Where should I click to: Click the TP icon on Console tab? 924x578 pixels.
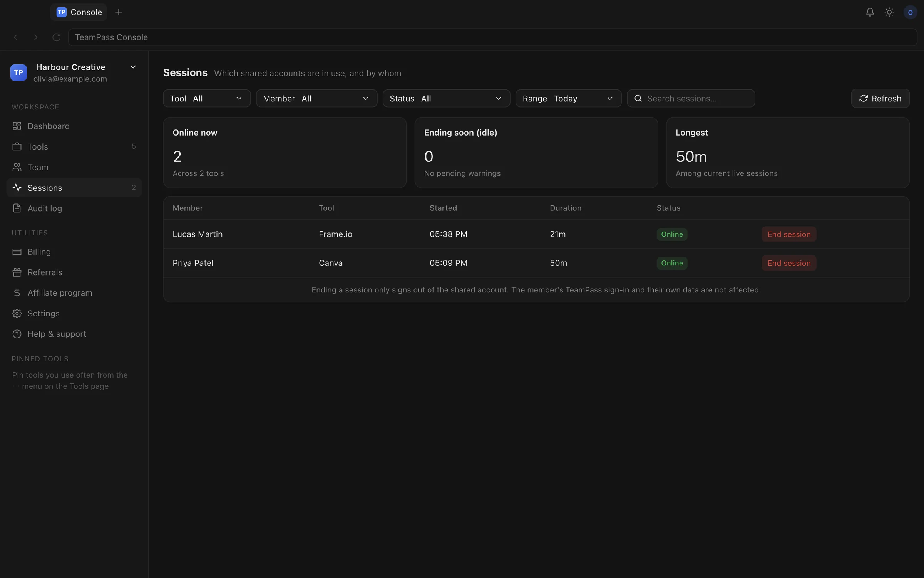point(62,12)
